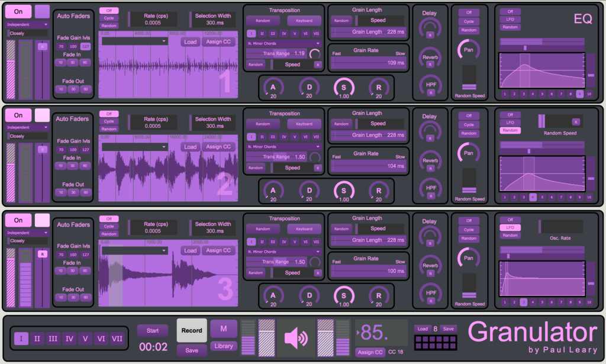
Task: Click the Decay knob in granulator 2
Action: 309,191
